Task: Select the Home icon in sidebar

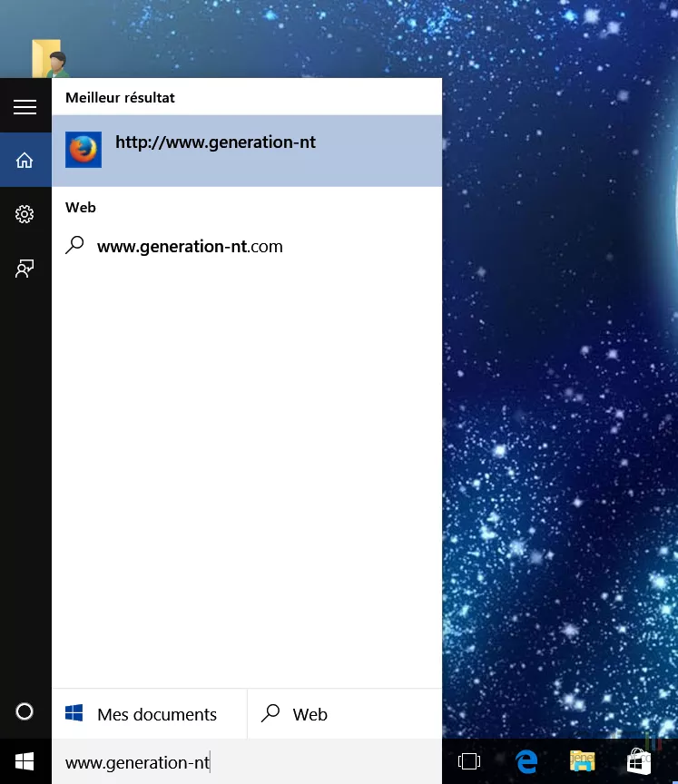Action: click(x=25, y=161)
